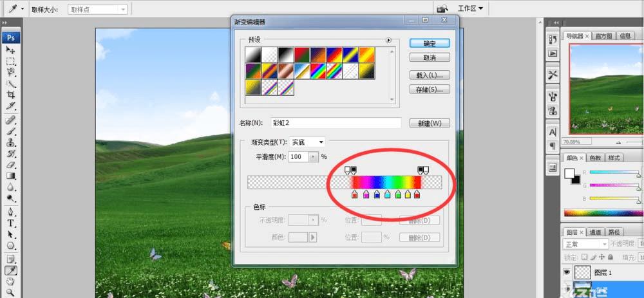Select the Path Selection tool
The image size is (644, 298).
(x=11, y=235)
